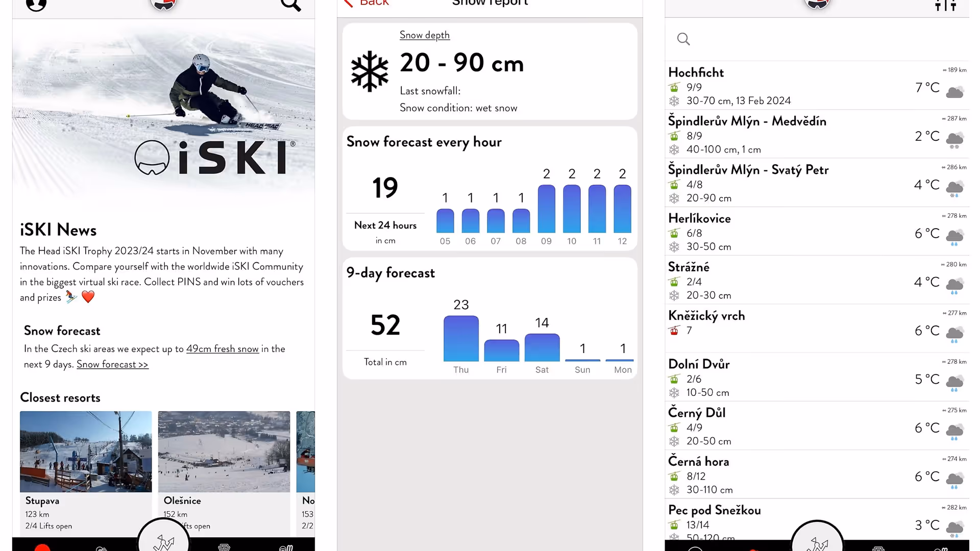This screenshot has width=980, height=551.
Task: Open the Snow depth link
Action: tap(425, 35)
